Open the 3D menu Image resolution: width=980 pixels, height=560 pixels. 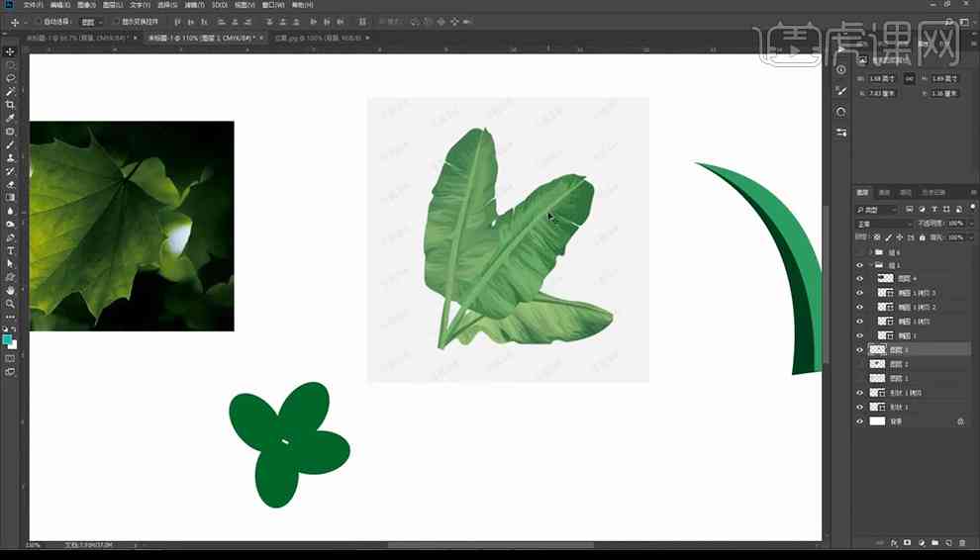coord(220,5)
